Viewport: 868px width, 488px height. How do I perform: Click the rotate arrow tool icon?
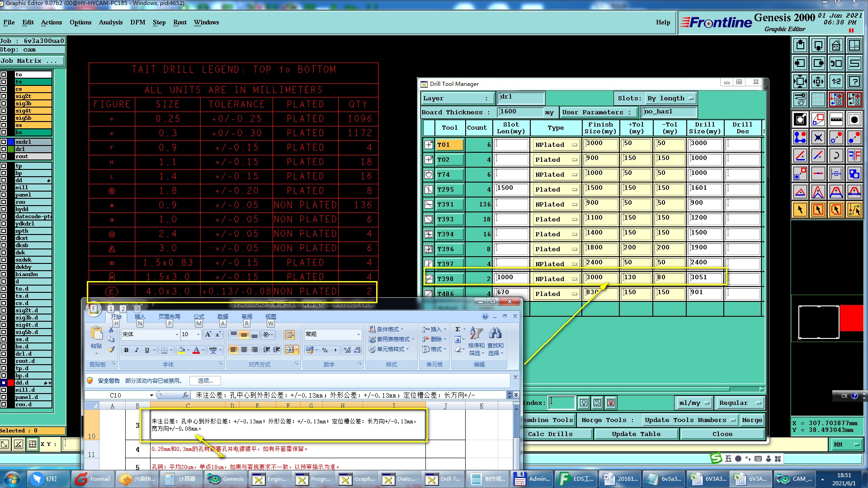pos(836,155)
